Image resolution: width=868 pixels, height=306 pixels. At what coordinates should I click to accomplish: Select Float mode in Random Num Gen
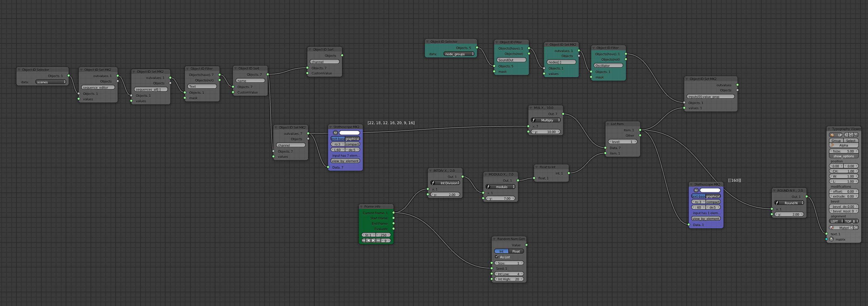point(516,251)
